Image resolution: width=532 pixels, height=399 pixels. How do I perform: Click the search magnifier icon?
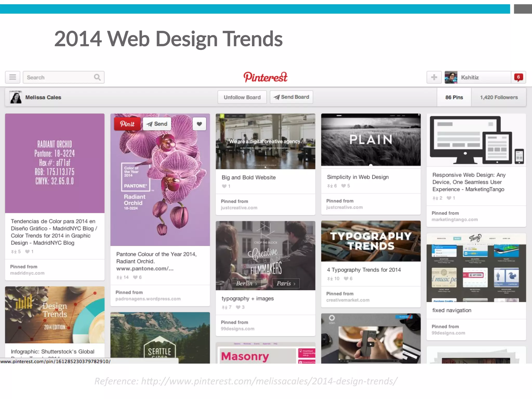[x=97, y=77]
